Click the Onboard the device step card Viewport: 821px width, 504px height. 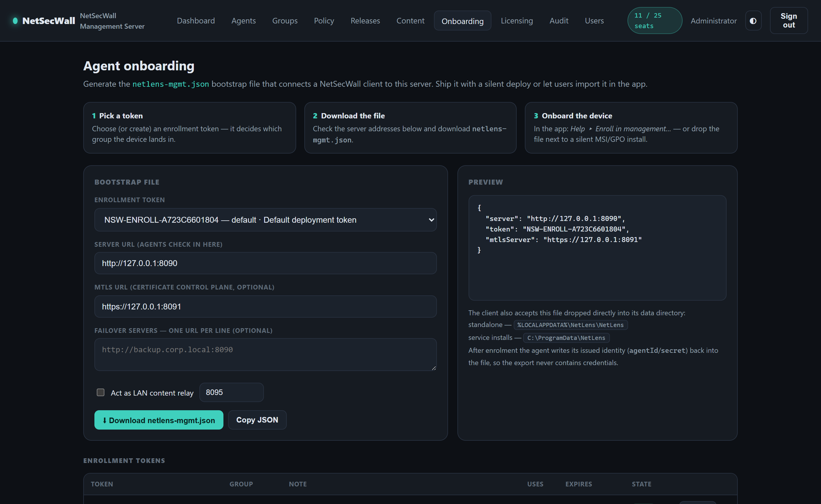631,128
